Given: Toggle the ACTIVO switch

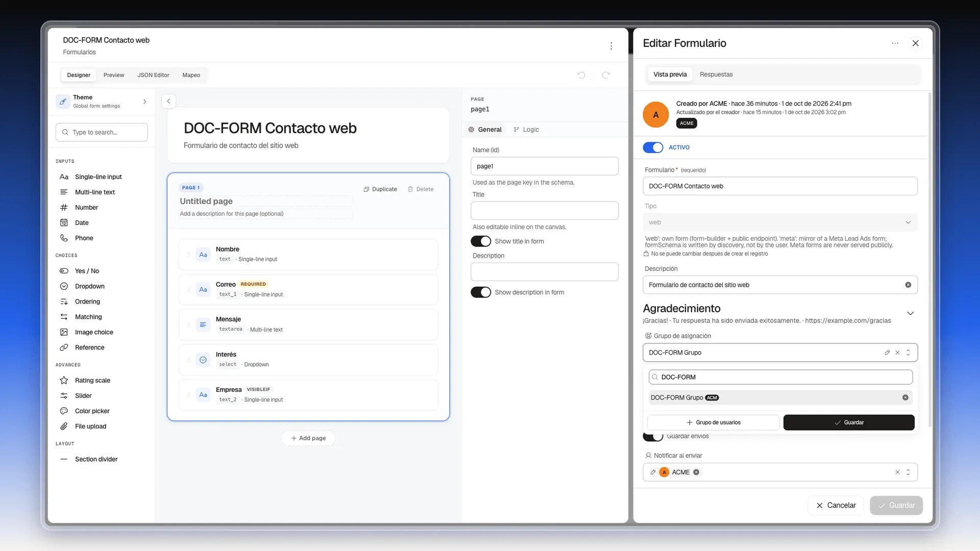Looking at the screenshot, I should tap(653, 147).
